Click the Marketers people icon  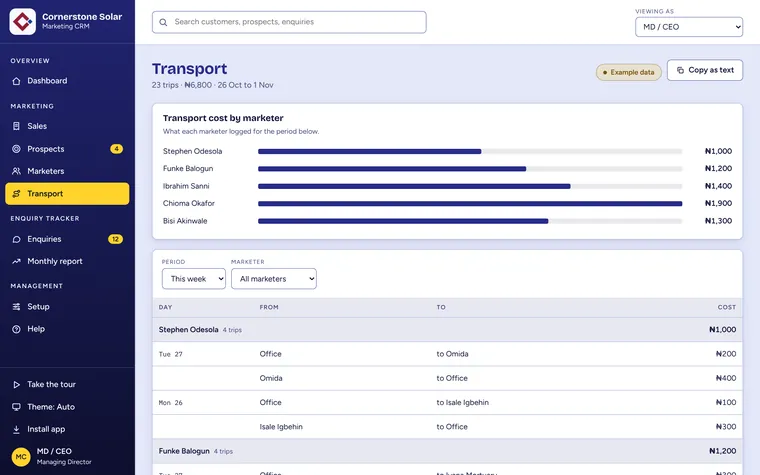(16, 171)
